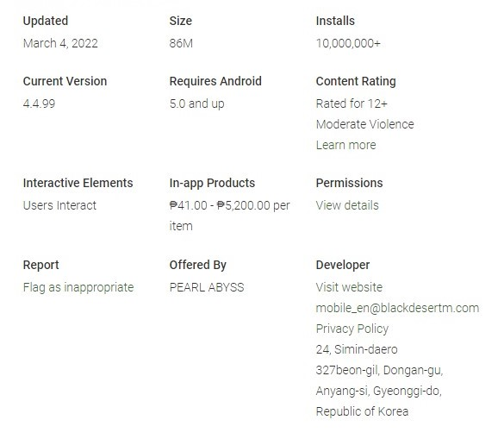Click the Moderate Violence descriptor
Viewport: 504px width, 445px height.
tap(364, 124)
